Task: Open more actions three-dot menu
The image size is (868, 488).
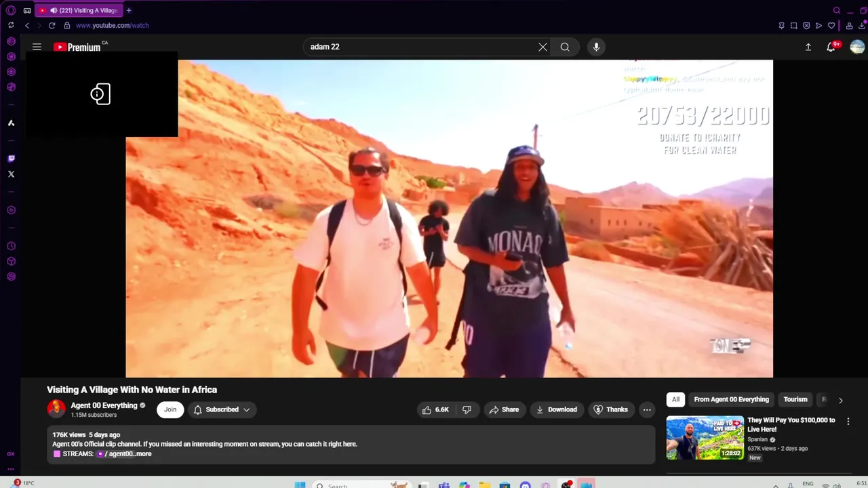Action: (x=647, y=409)
